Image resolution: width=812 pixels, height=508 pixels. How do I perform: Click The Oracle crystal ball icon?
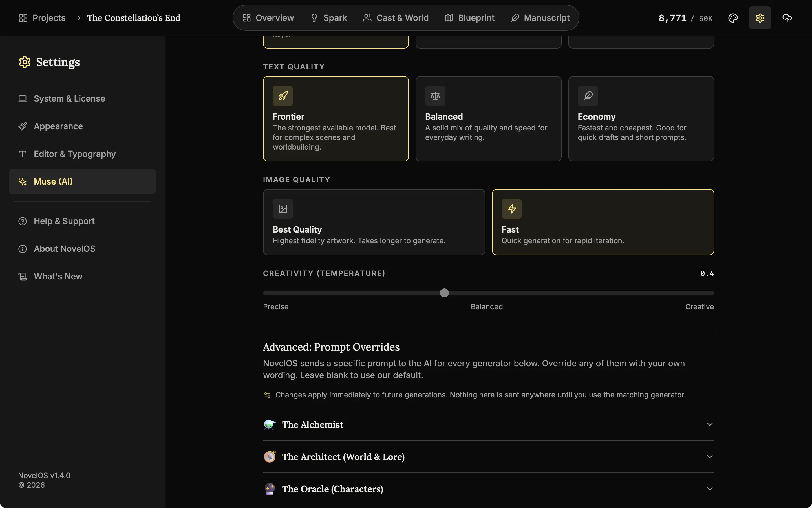270,489
